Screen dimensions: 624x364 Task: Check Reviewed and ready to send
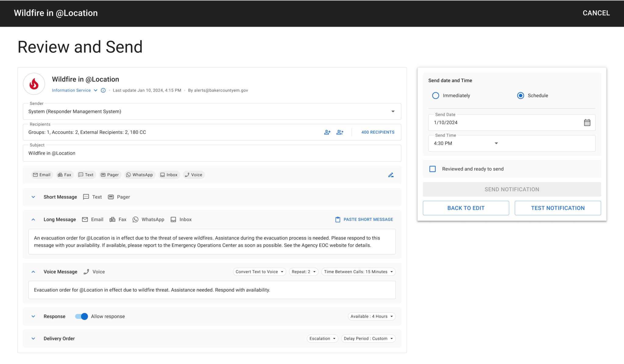(432, 169)
